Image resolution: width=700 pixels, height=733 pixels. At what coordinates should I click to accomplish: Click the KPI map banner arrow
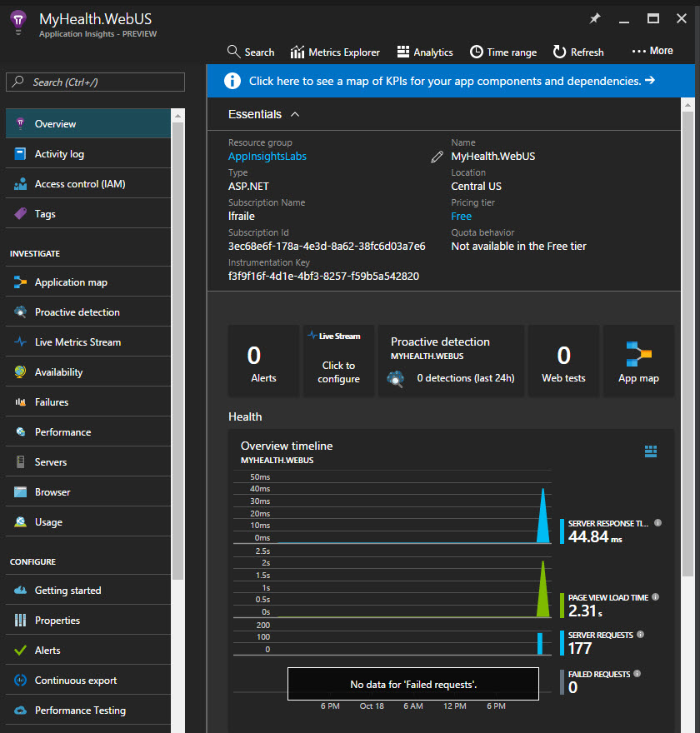pos(650,81)
